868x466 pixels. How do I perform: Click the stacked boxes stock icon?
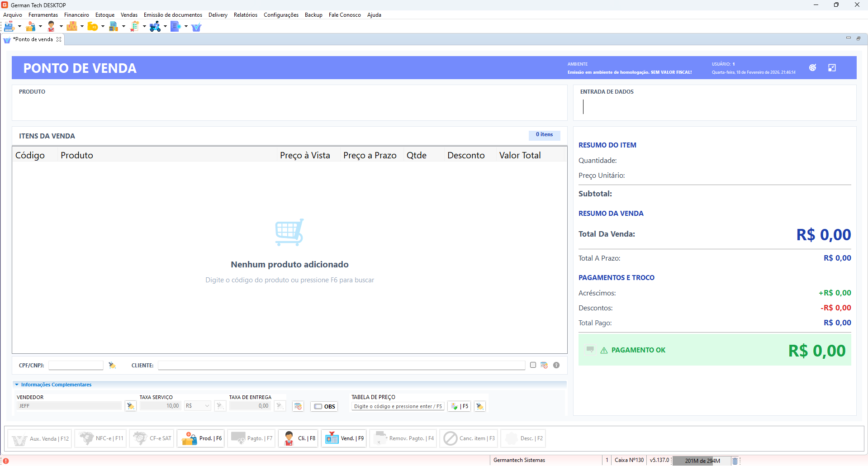click(x=71, y=27)
